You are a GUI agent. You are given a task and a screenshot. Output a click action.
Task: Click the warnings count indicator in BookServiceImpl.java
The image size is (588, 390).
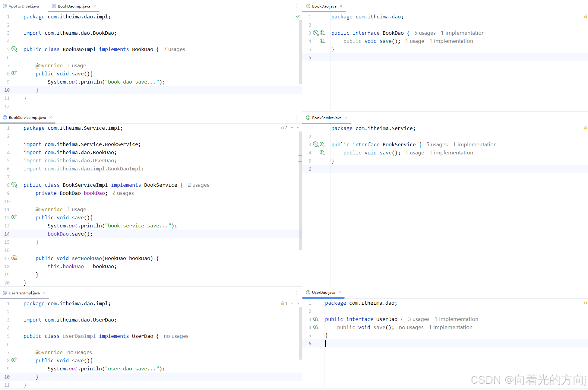click(x=284, y=128)
